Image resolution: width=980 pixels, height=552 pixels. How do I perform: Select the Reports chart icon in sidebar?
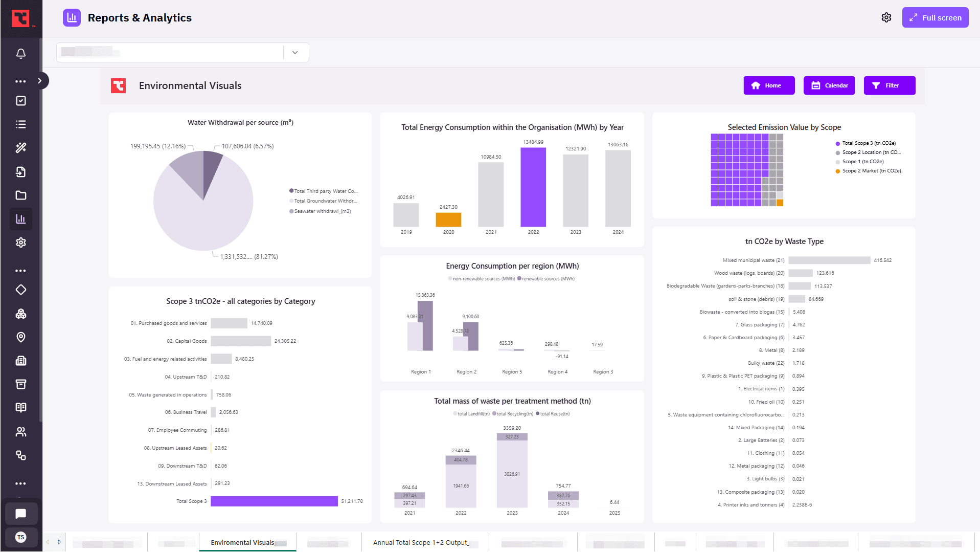[x=21, y=219]
